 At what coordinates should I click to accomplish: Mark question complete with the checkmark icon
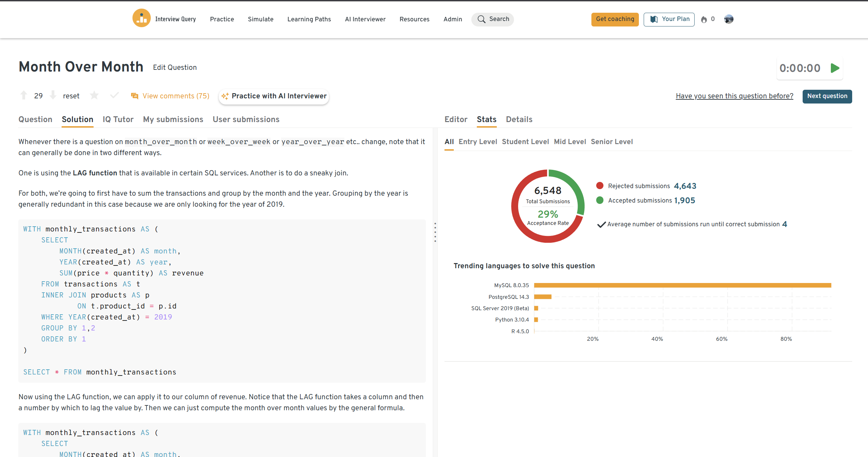pyautogui.click(x=115, y=95)
